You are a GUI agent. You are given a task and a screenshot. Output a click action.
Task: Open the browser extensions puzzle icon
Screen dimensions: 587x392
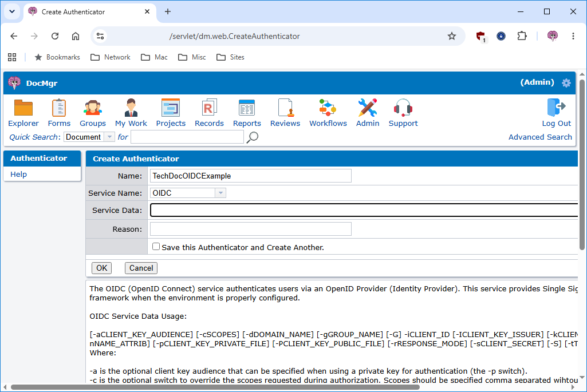522,36
